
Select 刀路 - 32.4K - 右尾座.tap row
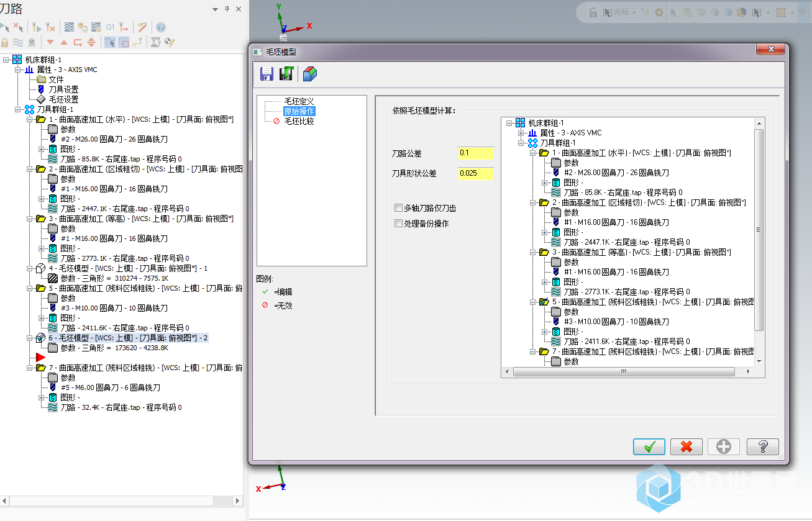point(121,407)
